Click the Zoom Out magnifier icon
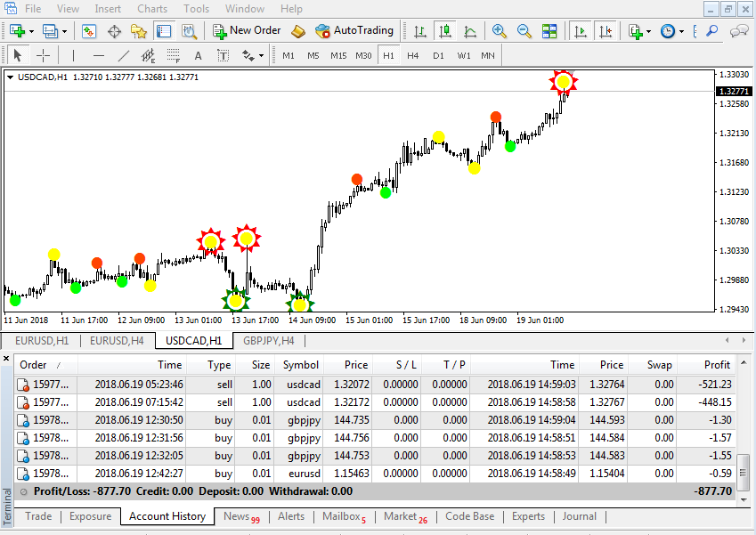 pyautogui.click(x=524, y=32)
